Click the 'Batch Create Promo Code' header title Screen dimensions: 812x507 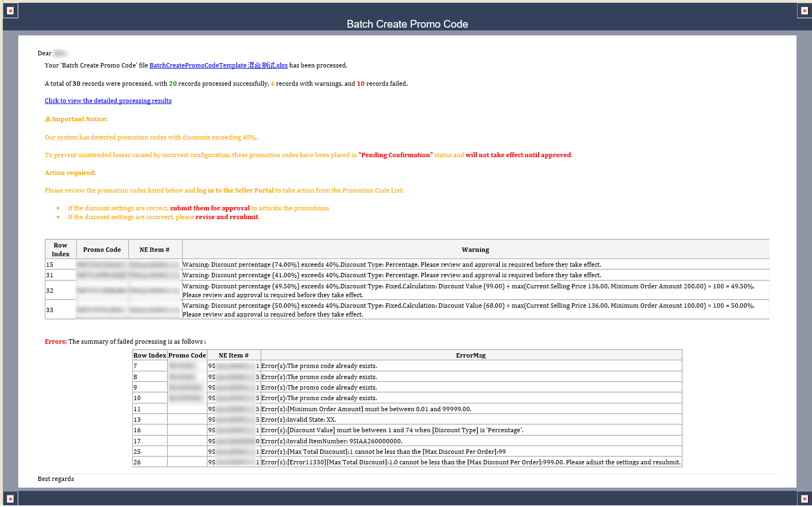tap(407, 24)
